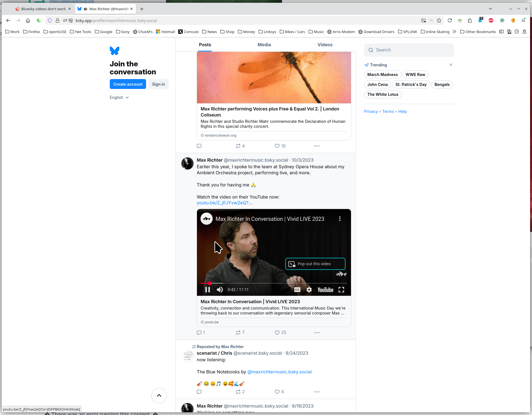Open the YouTube logo link in player

[x=325, y=290]
